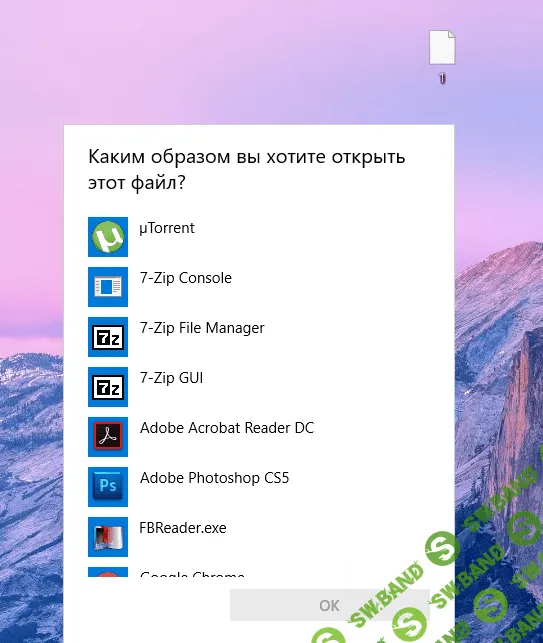The image size is (543, 643).
Task: Select desktop file named 1
Action: [442, 57]
